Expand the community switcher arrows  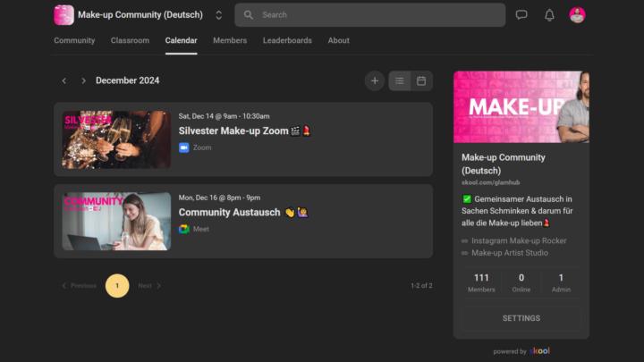[x=218, y=15]
